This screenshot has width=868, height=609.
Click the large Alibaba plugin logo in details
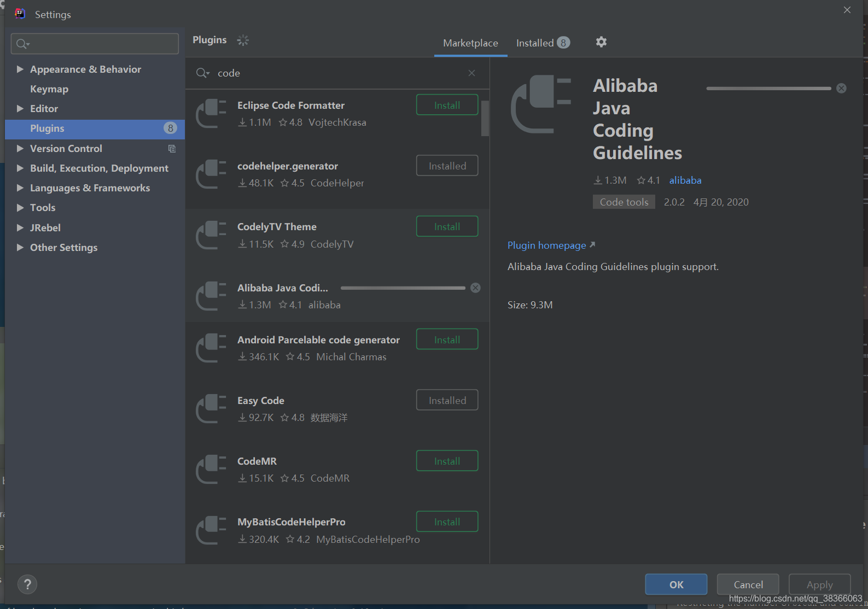[x=541, y=104]
